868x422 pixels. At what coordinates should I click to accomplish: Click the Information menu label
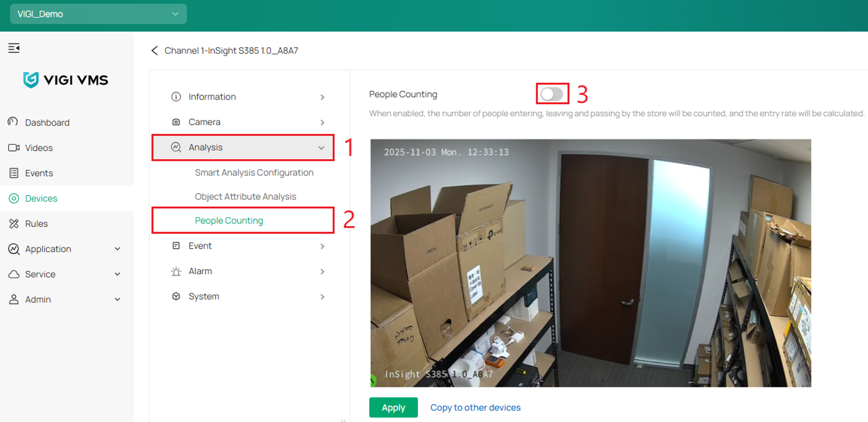pyautogui.click(x=212, y=97)
